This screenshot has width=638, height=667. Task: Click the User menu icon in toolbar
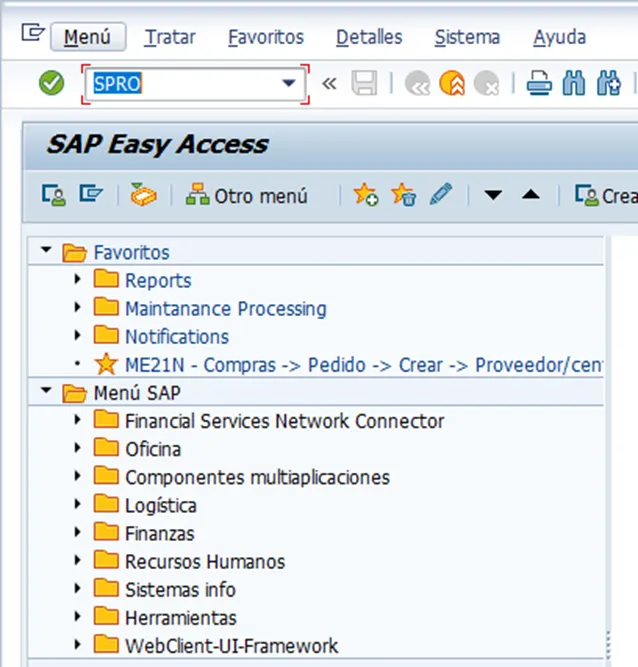tap(54, 195)
